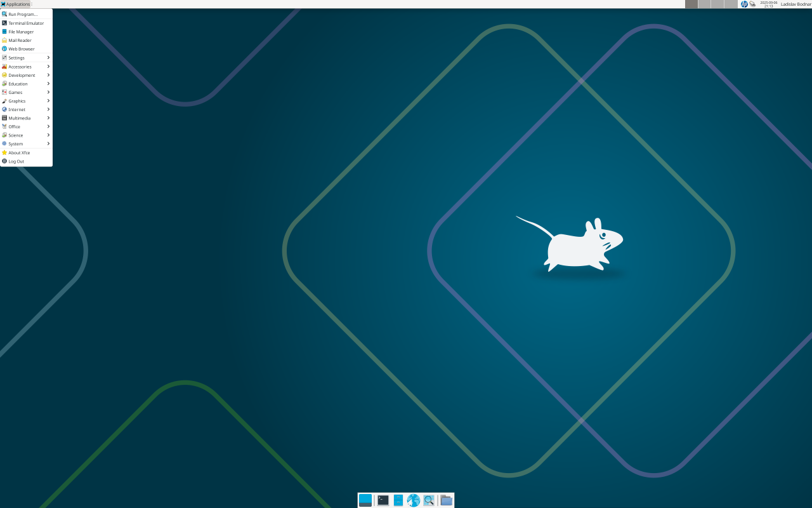
Task: Click the HP logo tray icon
Action: coord(744,4)
